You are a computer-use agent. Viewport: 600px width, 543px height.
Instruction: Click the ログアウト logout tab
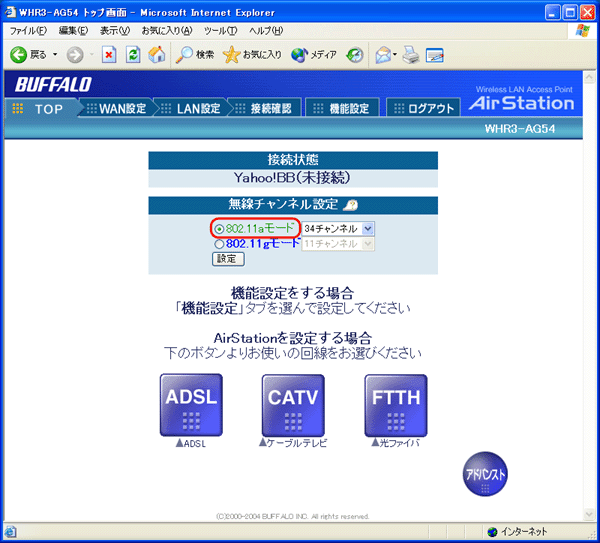pyautogui.click(x=424, y=109)
